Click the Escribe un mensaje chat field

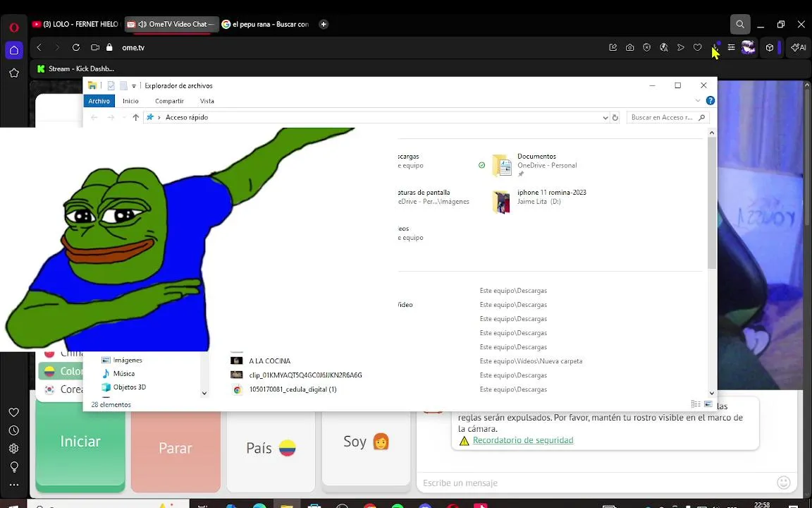(596, 483)
